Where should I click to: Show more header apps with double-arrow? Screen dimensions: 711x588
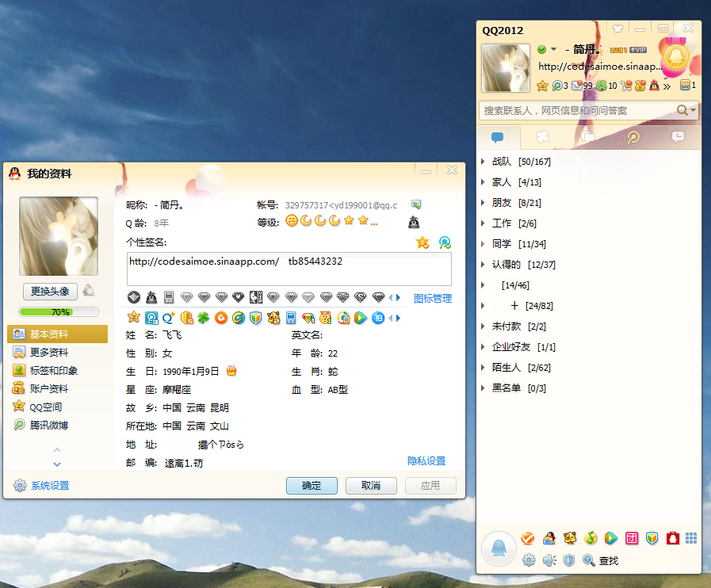667,86
